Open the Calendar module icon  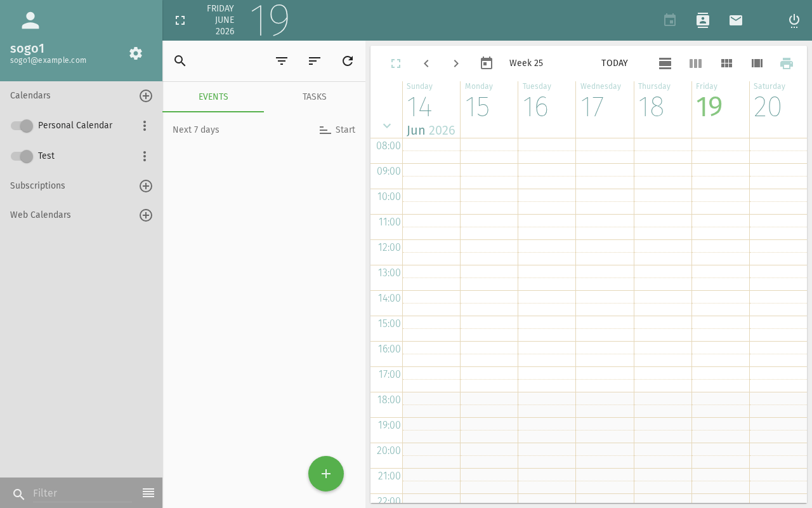coord(670,20)
